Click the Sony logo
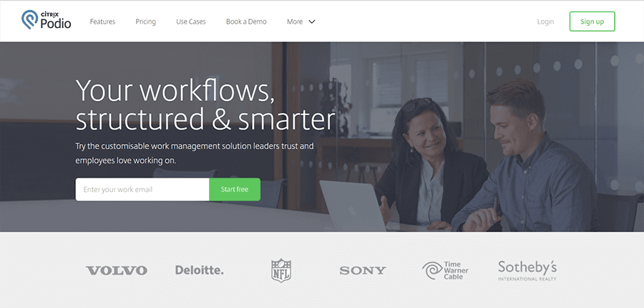 click(x=363, y=271)
